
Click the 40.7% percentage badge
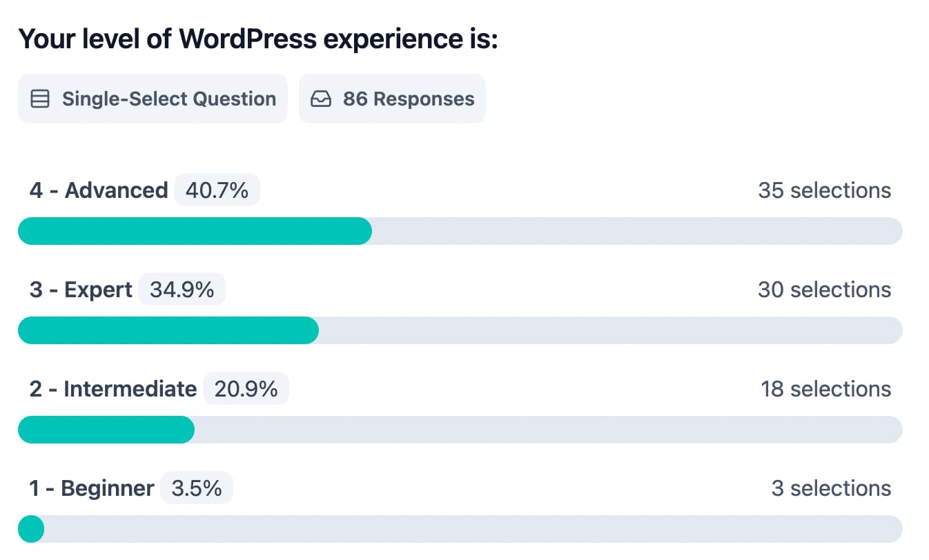217,190
